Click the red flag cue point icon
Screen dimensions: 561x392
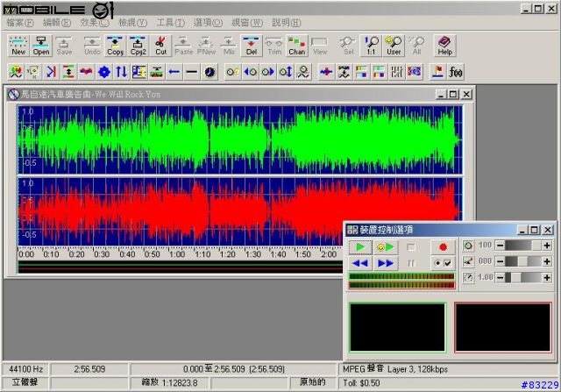coord(438,72)
